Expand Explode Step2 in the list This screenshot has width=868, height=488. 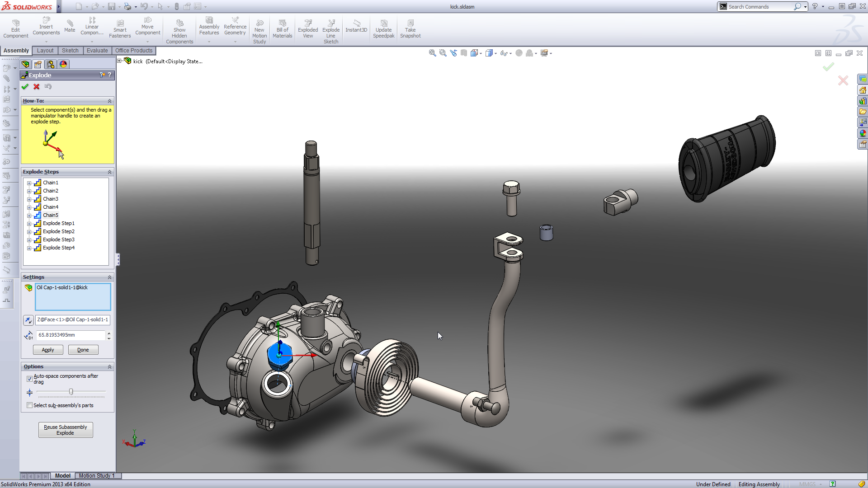29,231
